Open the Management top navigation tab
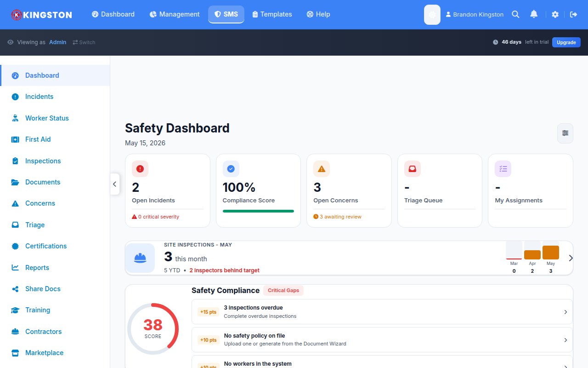 pyautogui.click(x=175, y=14)
